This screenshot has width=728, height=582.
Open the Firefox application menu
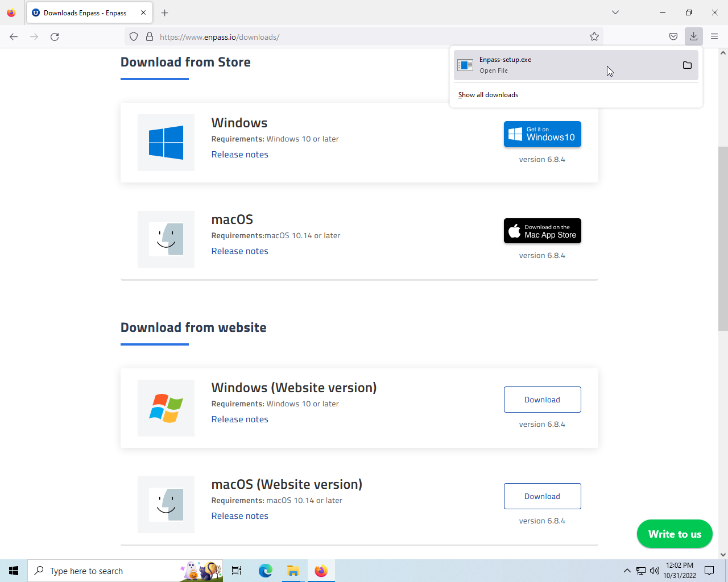pos(714,37)
